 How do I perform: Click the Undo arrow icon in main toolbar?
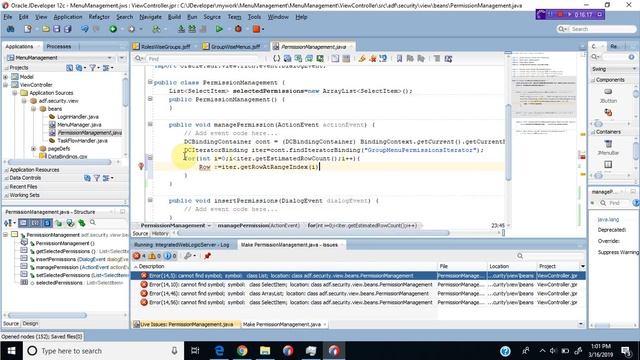84,29
